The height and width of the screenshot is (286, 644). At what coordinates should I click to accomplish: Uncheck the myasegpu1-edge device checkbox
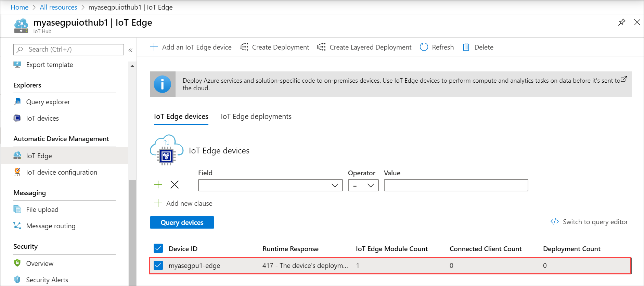coord(158,265)
